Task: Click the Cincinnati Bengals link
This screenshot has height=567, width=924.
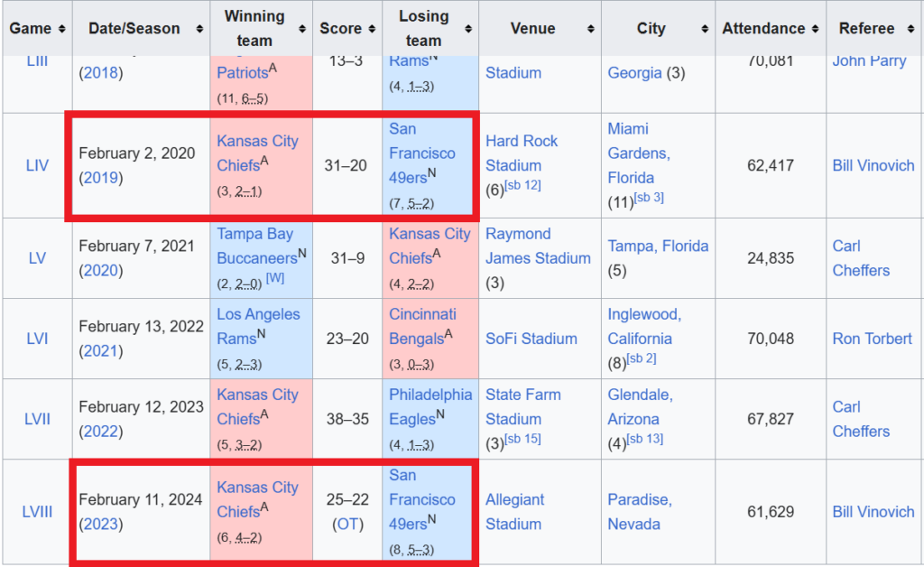Action: pyautogui.click(x=422, y=327)
